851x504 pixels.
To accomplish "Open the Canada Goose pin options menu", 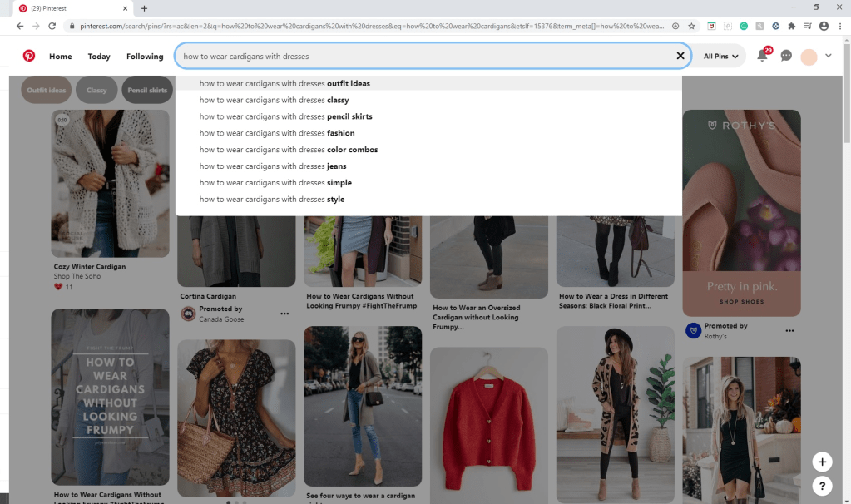I will (x=284, y=314).
